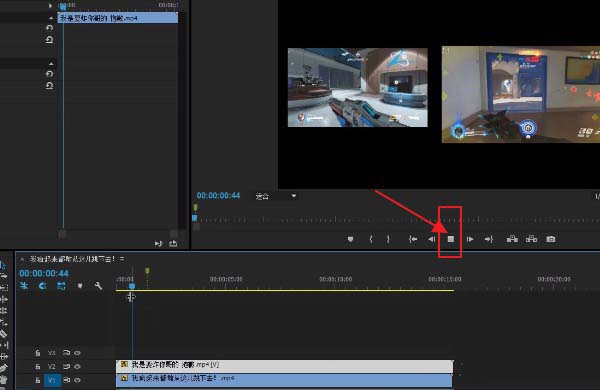The image size is (600, 390).
Task: Hide track V3 with the eye icon
Action: (x=77, y=353)
